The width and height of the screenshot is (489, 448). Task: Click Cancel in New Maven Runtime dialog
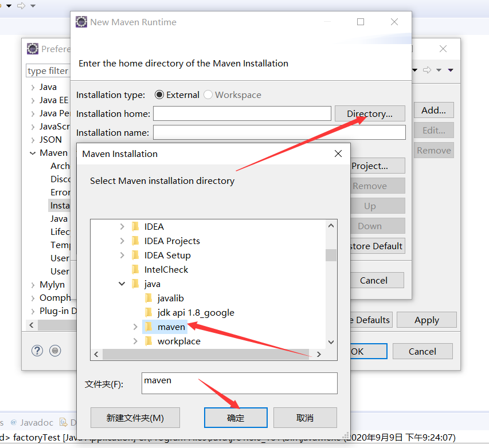pos(377,280)
